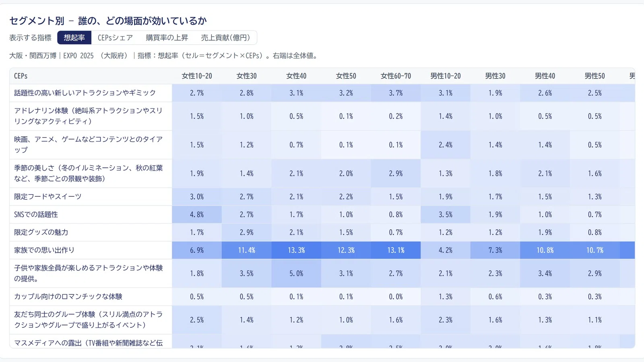
Task: Click the 女性40 column header
Action: coord(296,76)
